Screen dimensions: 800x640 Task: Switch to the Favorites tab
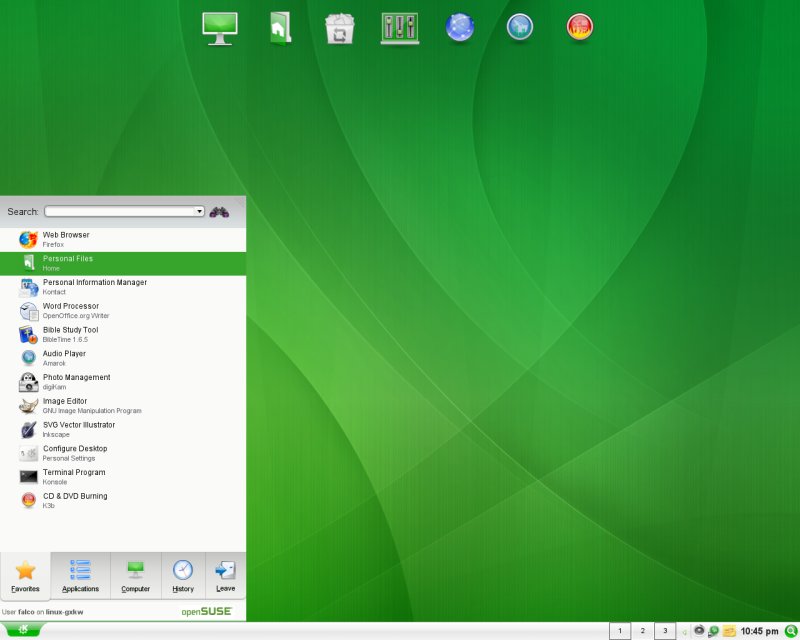[x=25, y=576]
